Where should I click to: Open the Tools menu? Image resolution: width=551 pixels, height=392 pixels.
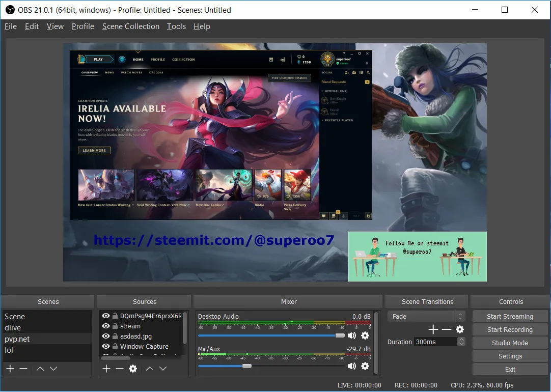(176, 26)
